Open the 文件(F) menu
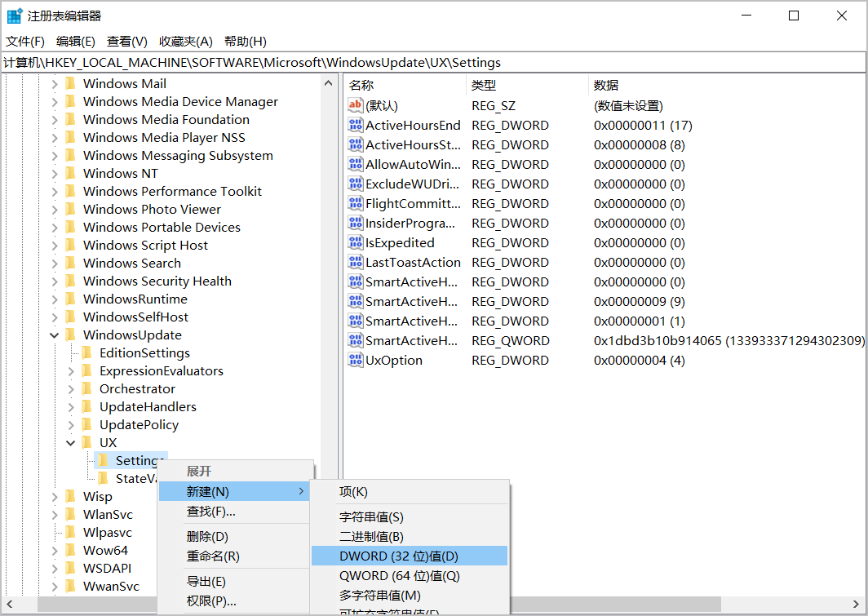 point(25,42)
